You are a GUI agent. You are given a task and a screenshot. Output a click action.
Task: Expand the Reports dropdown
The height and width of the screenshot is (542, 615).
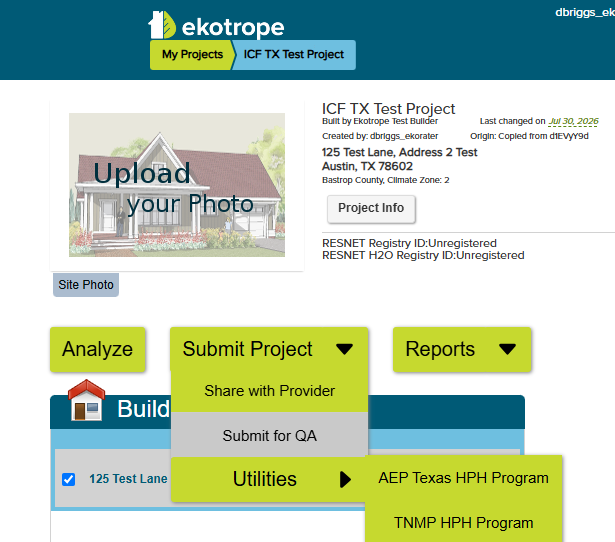(462, 349)
